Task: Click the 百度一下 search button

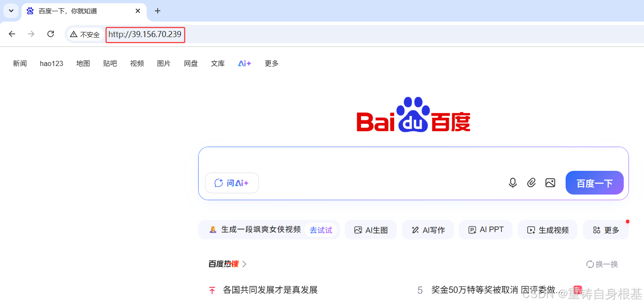Action: click(x=594, y=183)
